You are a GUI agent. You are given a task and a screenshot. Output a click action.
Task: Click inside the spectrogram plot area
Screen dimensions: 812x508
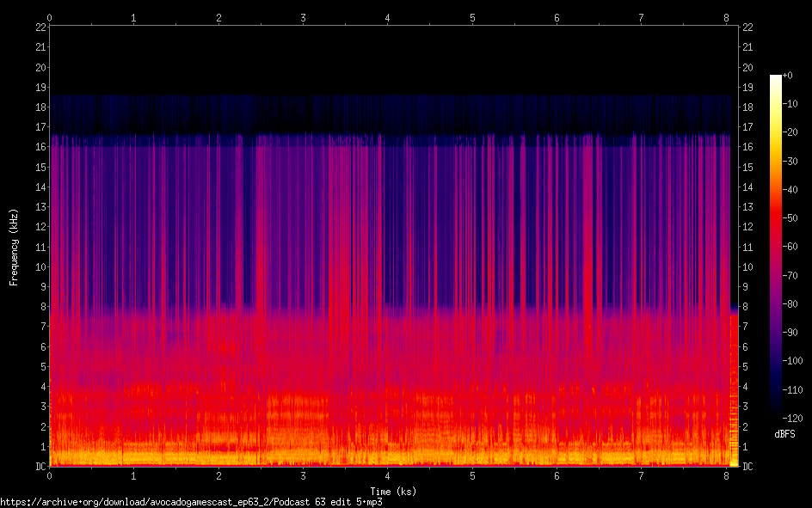(x=394, y=246)
